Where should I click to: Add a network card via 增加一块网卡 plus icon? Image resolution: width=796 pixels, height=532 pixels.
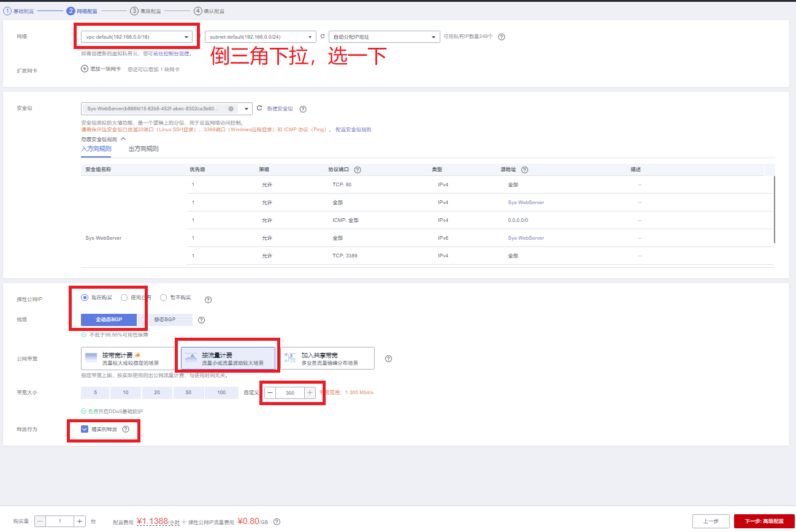84,69
